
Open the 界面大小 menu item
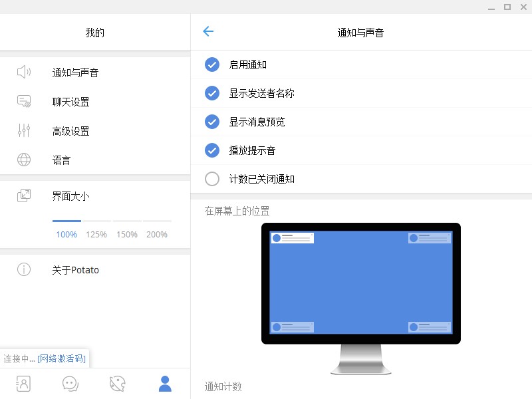coord(95,196)
